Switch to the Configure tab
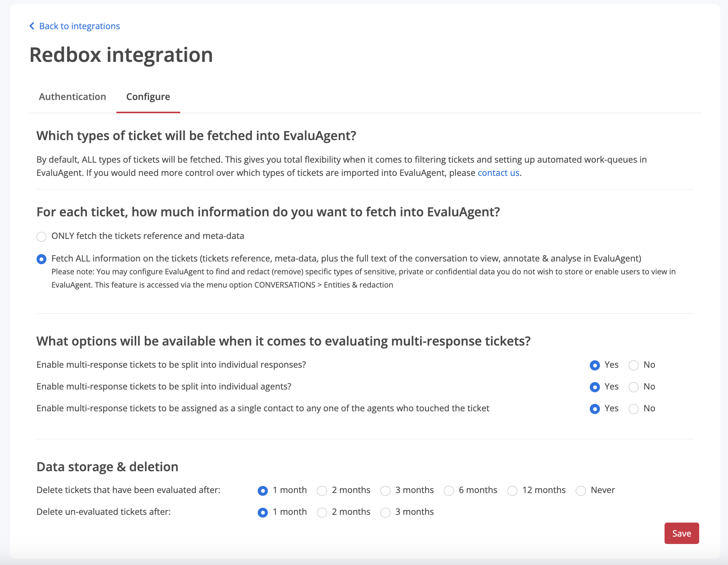Screen dimensions: 728x565 click(148, 97)
